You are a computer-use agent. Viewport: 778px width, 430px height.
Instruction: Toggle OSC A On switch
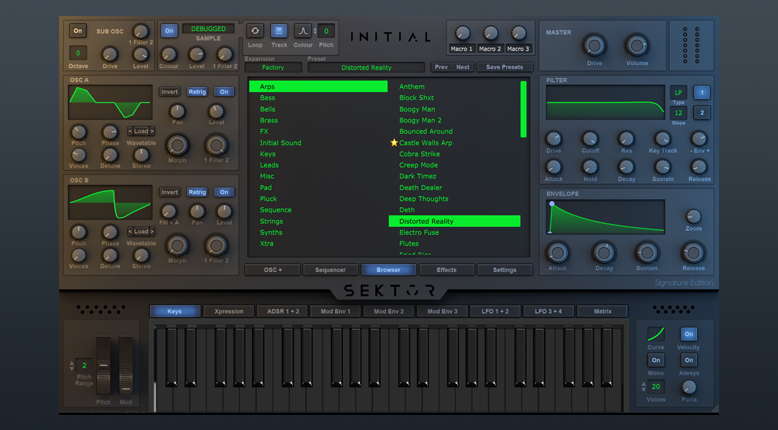(224, 92)
